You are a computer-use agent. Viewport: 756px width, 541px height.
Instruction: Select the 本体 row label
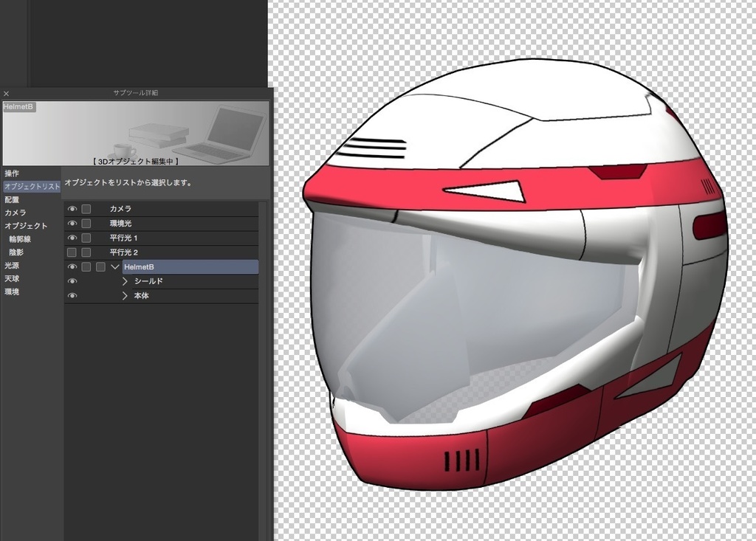click(x=141, y=295)
